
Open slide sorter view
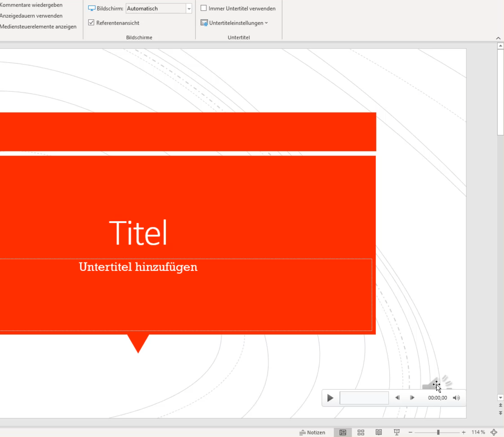pos(361,432)
